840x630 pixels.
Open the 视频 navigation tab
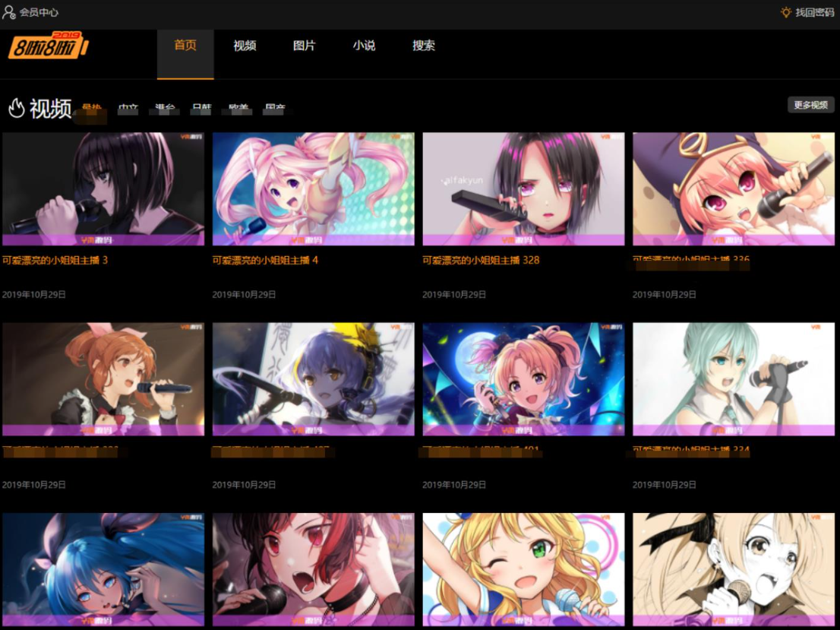tap(245, 46)
